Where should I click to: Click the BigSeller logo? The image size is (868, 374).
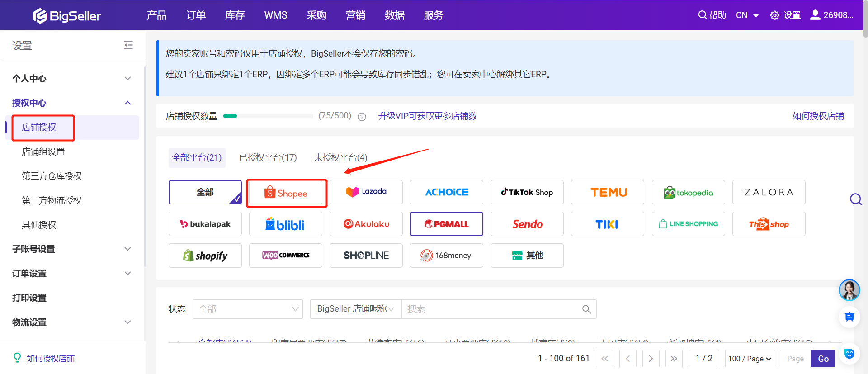coord(67,16)
